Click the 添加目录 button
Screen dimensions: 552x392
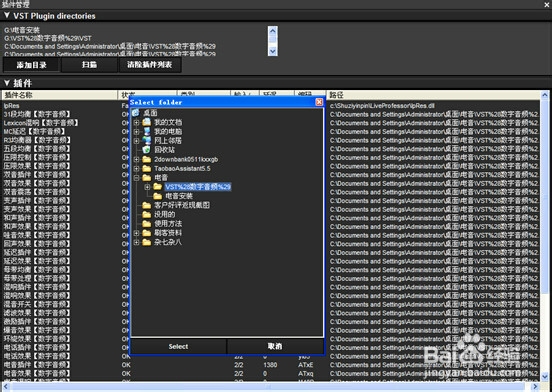click(32, 65)
